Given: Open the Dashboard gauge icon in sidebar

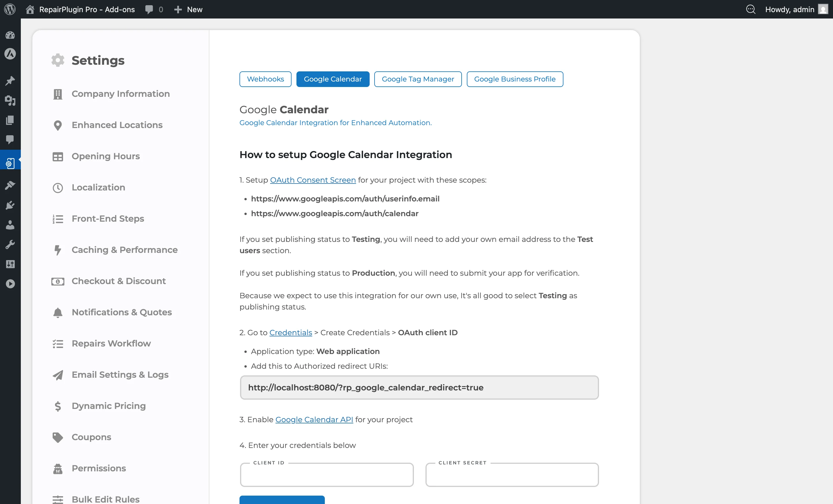Looking at the screenshot, I should pos(10,35).
